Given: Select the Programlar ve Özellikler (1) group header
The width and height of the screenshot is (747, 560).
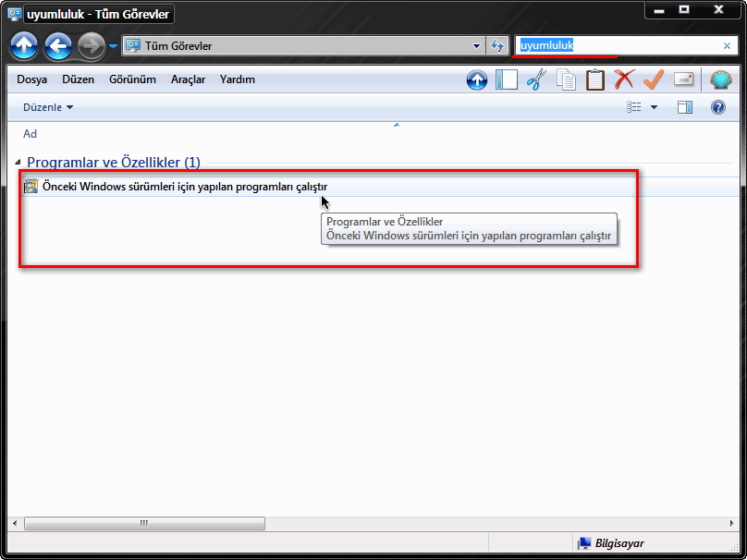Looking at the screenshot, I should pos(114,163).
